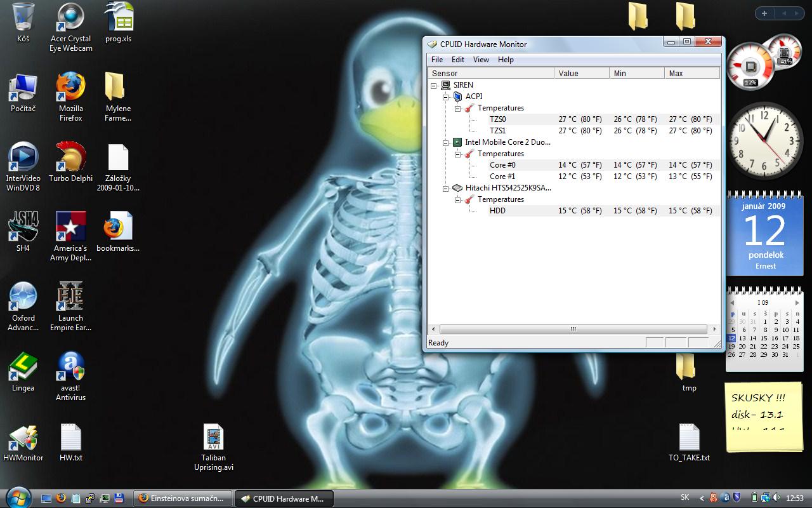The width and height of the screenshot is (812, 508).
Task: Click the battery status tray icon
Action: pos(755,498)
